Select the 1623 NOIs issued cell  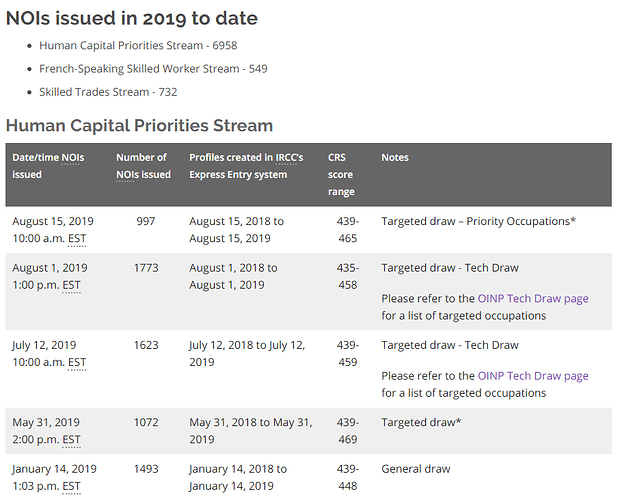(x=146, y=346)
